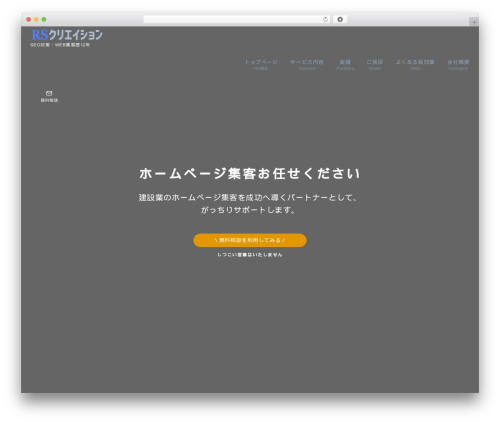Open the 実績 Portfolio menu item

point(345,65)
